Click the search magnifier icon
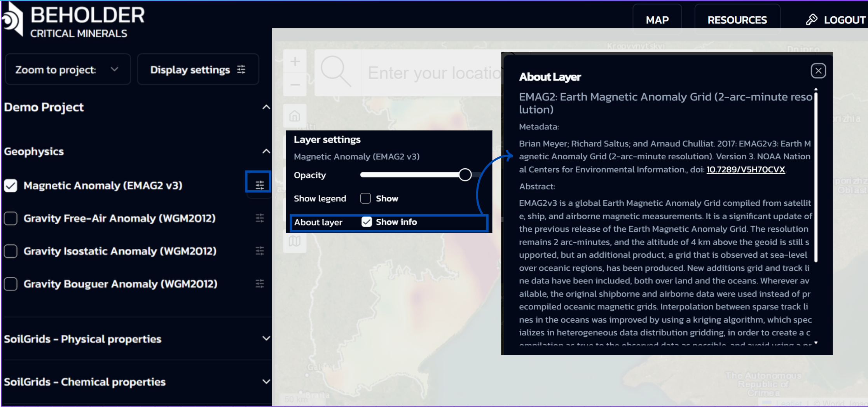The height and width of the screenshot is (407, 868). pos(335,72)
